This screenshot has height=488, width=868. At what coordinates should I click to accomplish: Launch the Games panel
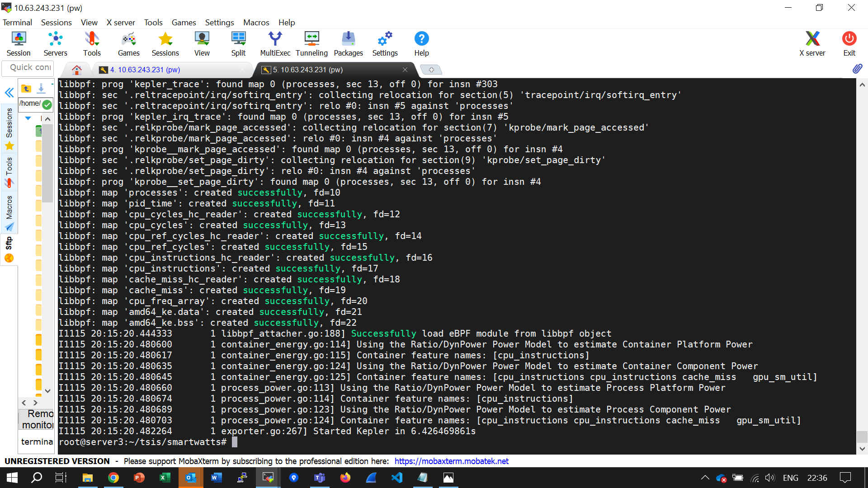128,43
